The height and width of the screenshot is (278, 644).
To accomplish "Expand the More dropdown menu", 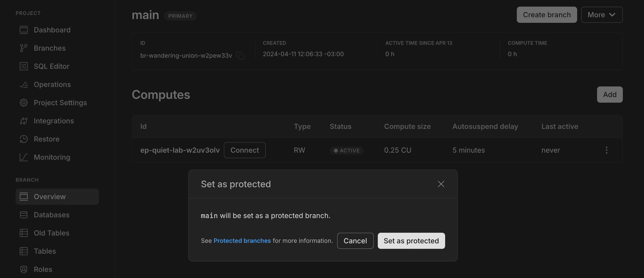I will pyautogui.click(x=601, y=15).
